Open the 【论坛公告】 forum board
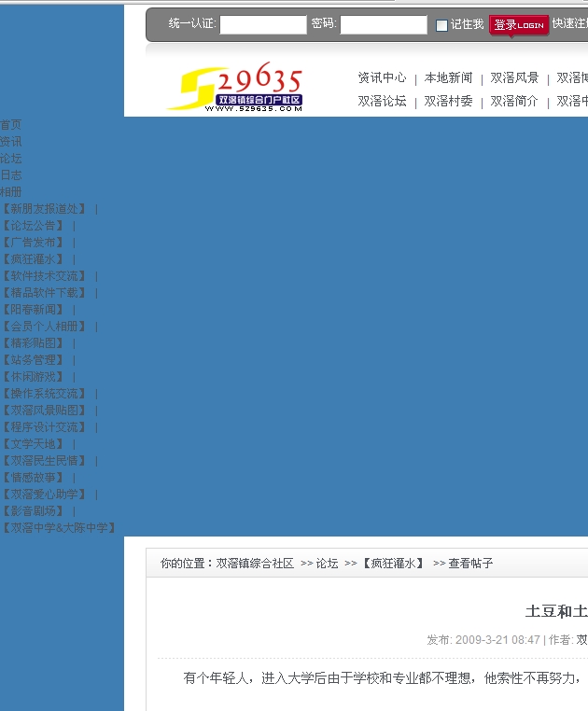This screenshot has height=711, width=588. point(33,226)
